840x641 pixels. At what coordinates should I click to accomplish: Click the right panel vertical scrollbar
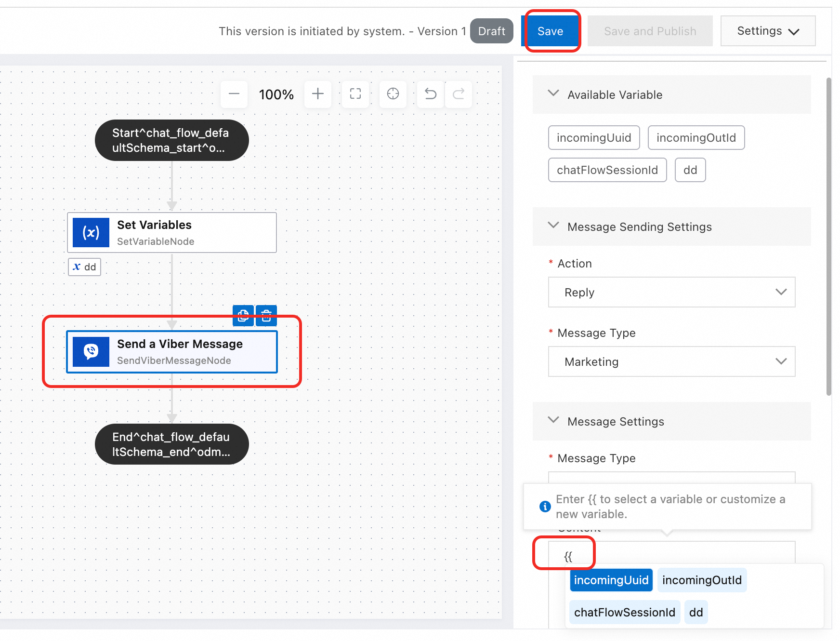point(829,236)
